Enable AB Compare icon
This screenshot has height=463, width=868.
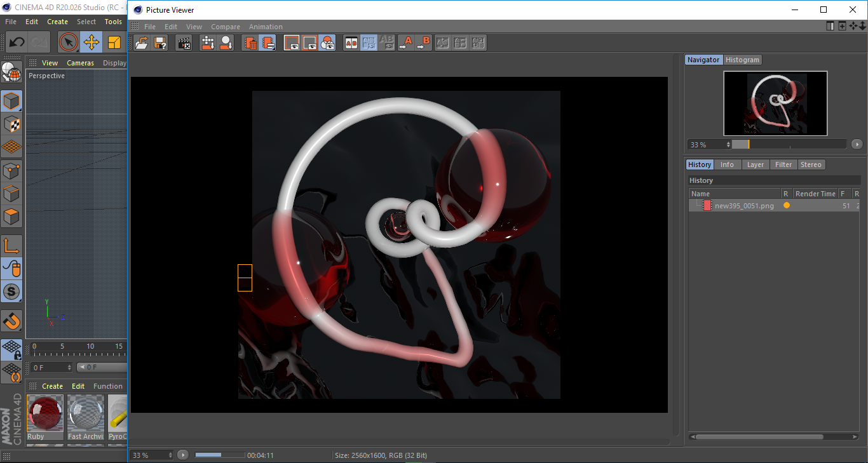point(351,43)
